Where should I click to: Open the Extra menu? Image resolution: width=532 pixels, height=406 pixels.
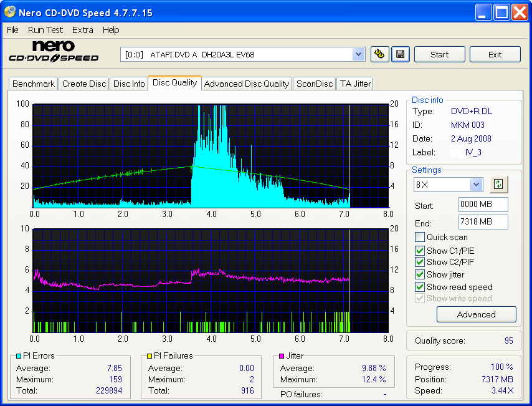point(82,30)
